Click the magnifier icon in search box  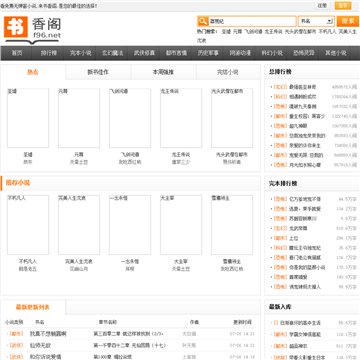tap(202, 21)
